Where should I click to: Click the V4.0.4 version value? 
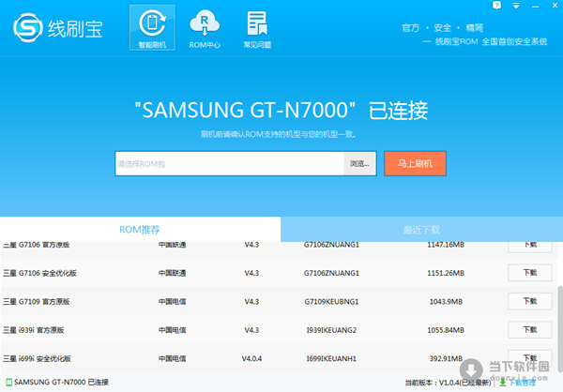[x=251, y=358]
